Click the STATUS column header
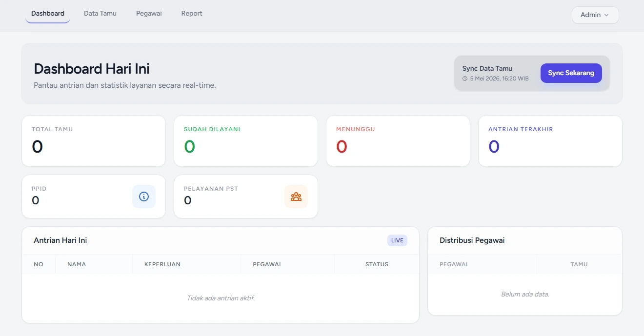 (377, 264)
